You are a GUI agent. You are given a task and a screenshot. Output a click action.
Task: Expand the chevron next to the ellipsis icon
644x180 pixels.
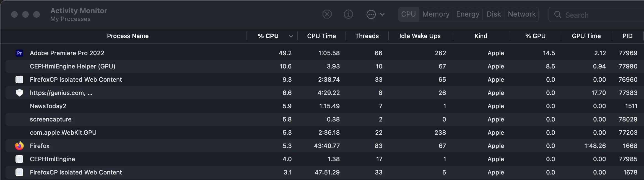[x=382, y=14]
